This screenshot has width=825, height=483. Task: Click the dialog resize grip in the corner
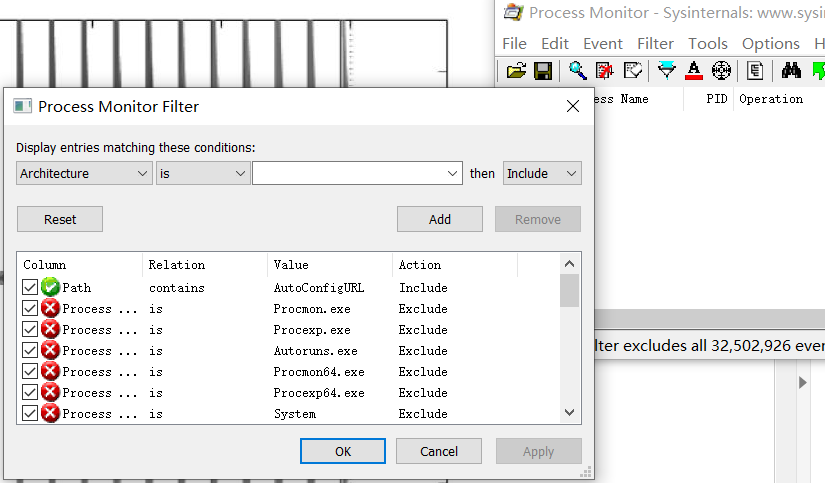(586, 472)
